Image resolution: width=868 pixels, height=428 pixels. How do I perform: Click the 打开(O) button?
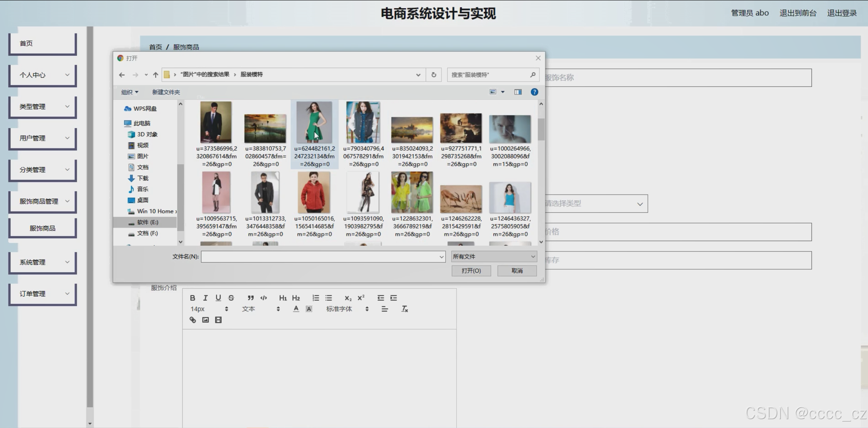pyautogui.click(x=471, y=271)
